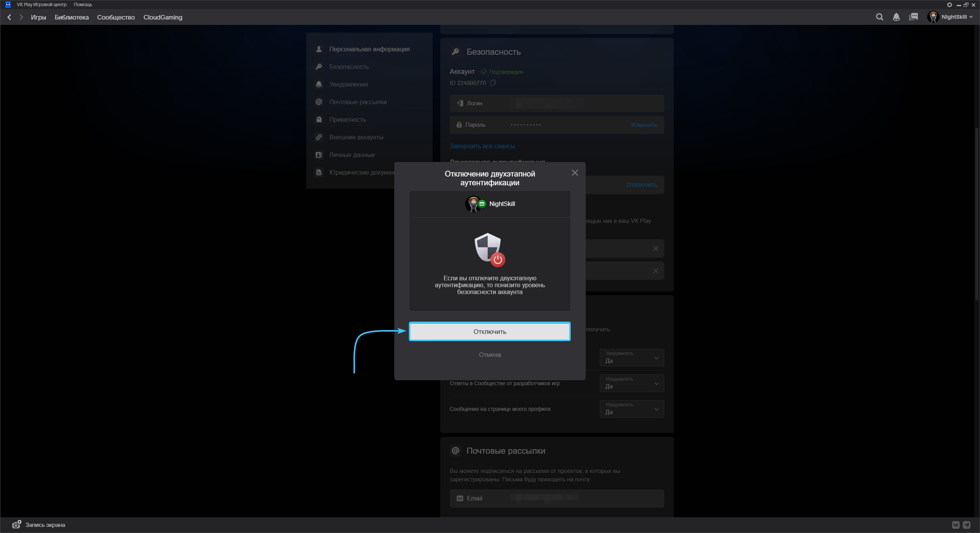
Task: Remove the first entry with X
Action: click(655, 249)
